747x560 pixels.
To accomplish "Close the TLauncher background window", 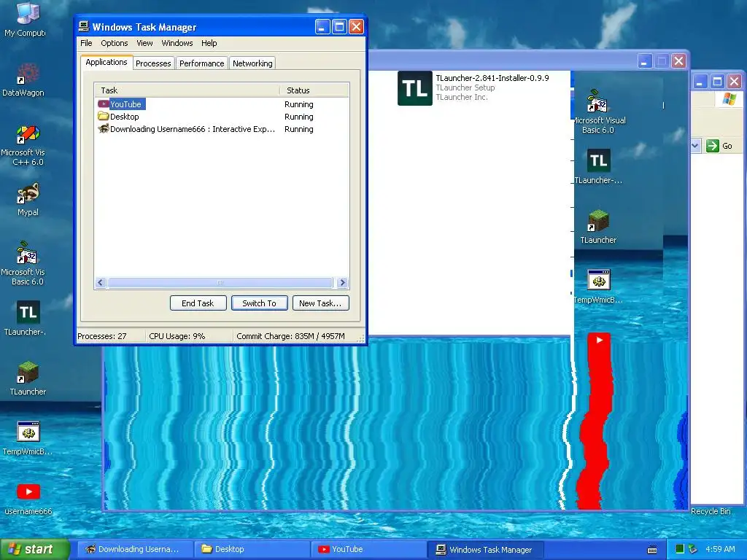I will (679, 61).
